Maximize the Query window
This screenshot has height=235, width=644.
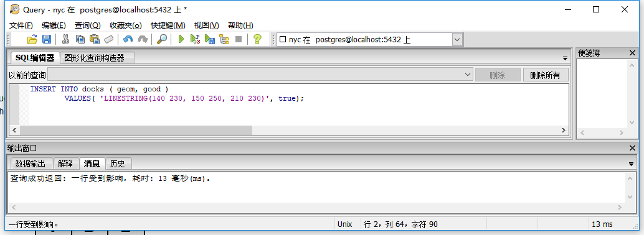pyautogui.click(x=596, y=9)
